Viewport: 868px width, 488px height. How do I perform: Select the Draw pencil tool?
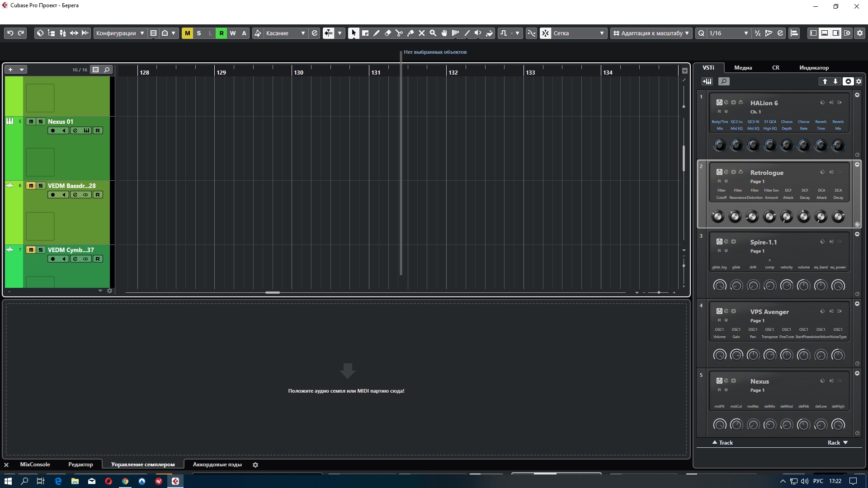(376, 33)
